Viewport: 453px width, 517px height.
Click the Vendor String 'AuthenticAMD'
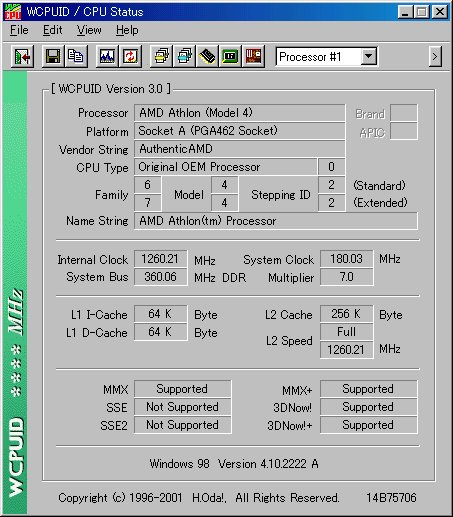tap(239, 149)
